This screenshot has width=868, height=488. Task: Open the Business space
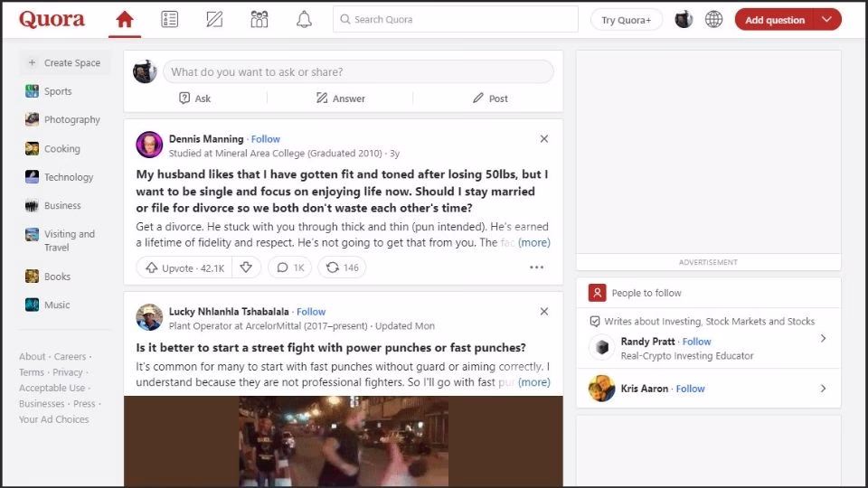click(x=53, y=205)
